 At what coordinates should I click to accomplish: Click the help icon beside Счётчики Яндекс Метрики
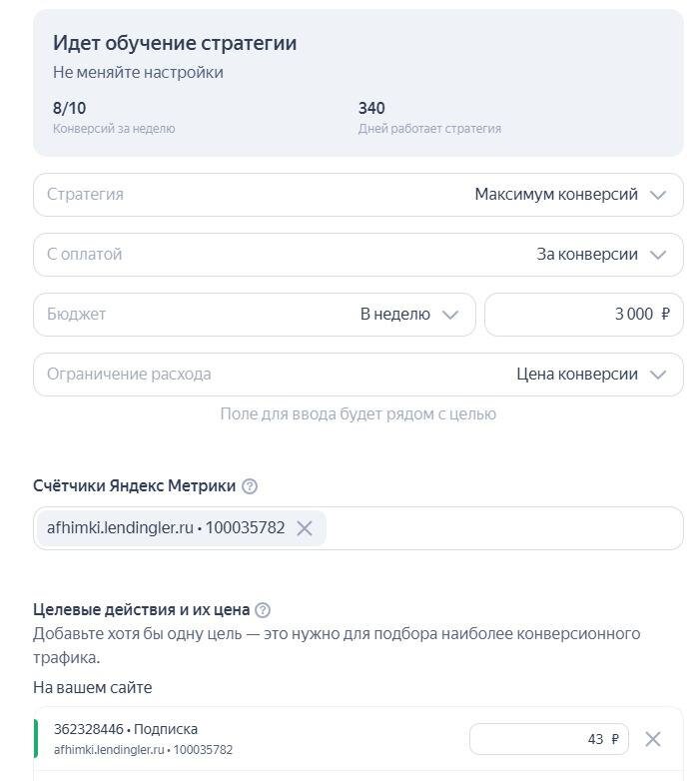tap(250, 486)
